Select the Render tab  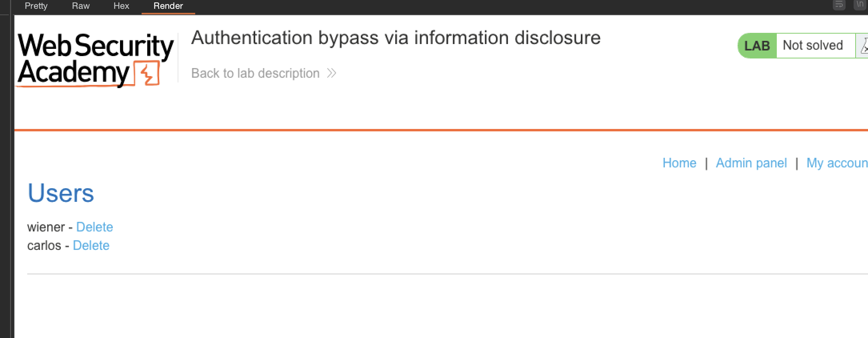click(168, 6)
